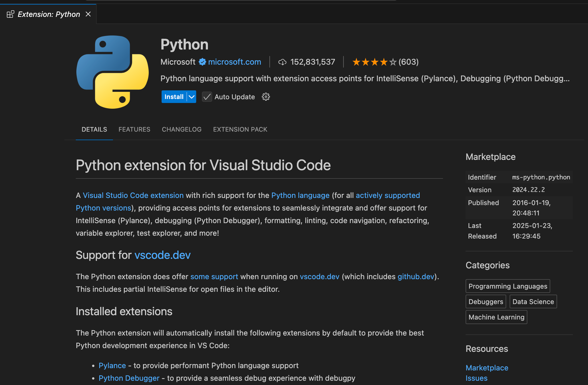
Task: Switch to the FEATURES tab
Action: pyautogui.click(x=134, y=129)
